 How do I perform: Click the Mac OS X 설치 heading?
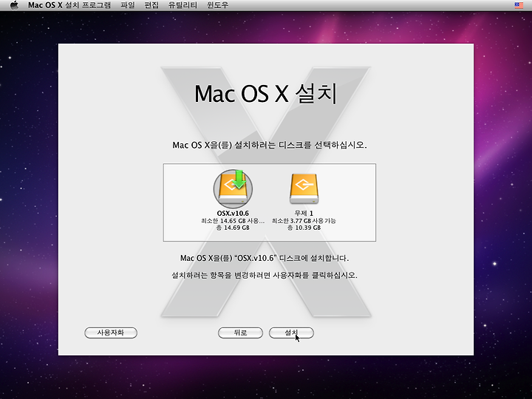click(265, 93)
